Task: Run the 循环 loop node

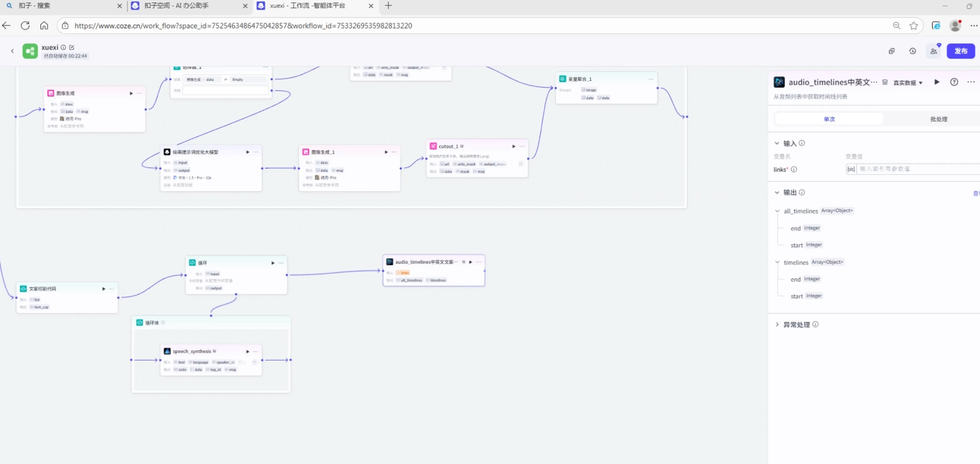Action: 272,263
